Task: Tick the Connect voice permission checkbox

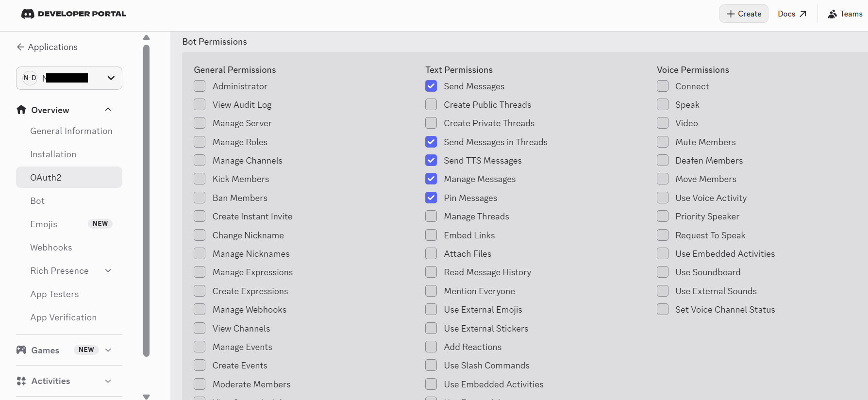Action: coord(663,86)
